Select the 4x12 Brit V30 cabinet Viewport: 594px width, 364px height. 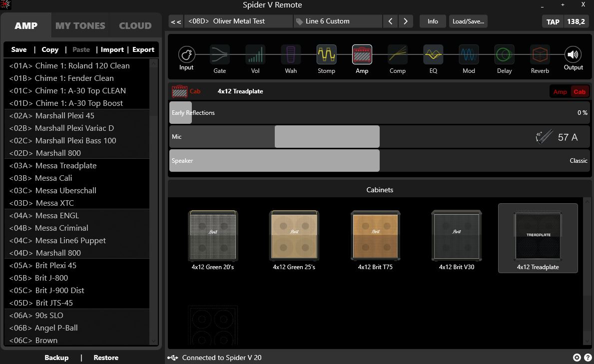pyautogui.click(x=457, y=240)
